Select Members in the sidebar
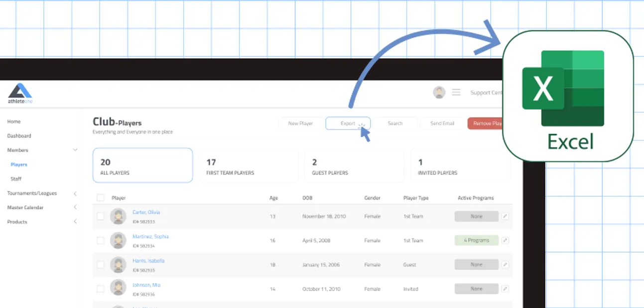The image size is (644, 308). [17, 150]
